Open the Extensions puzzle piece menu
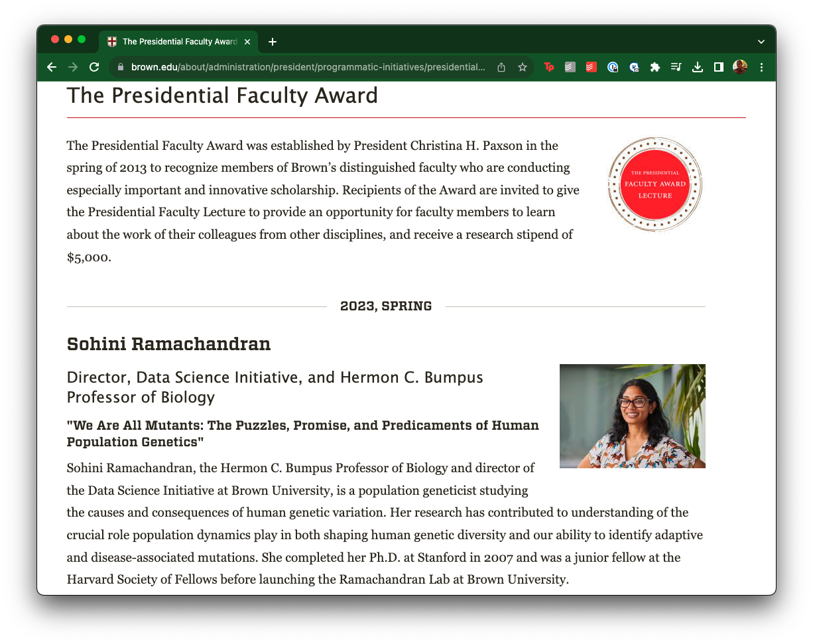Image resolution: width=813 pixels, height=644 pixels. point(655,67)
